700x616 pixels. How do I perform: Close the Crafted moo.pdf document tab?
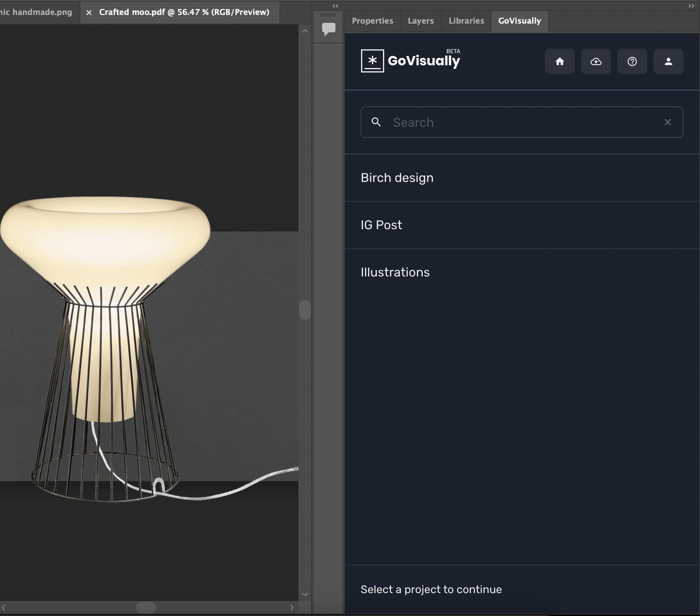pos(89,12)
